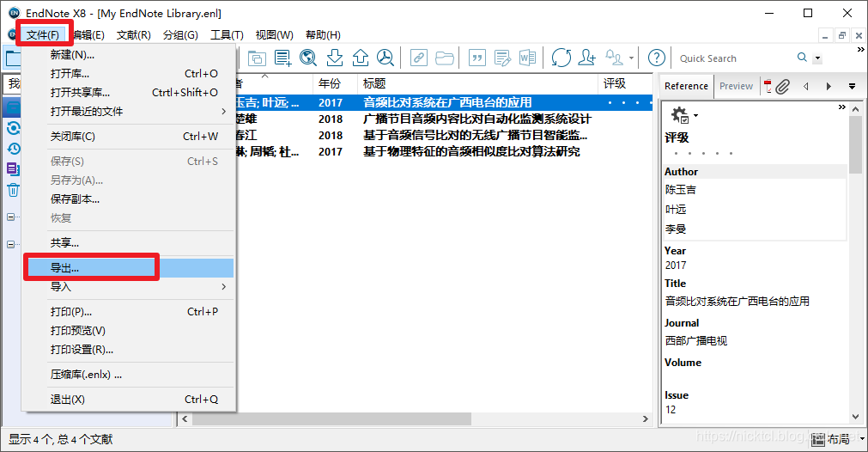The height and width of the screenshot is (452, 868).
Task: Select reference 广播节目音频内容比对自动化监测系统设计
Action: (477, 119)
